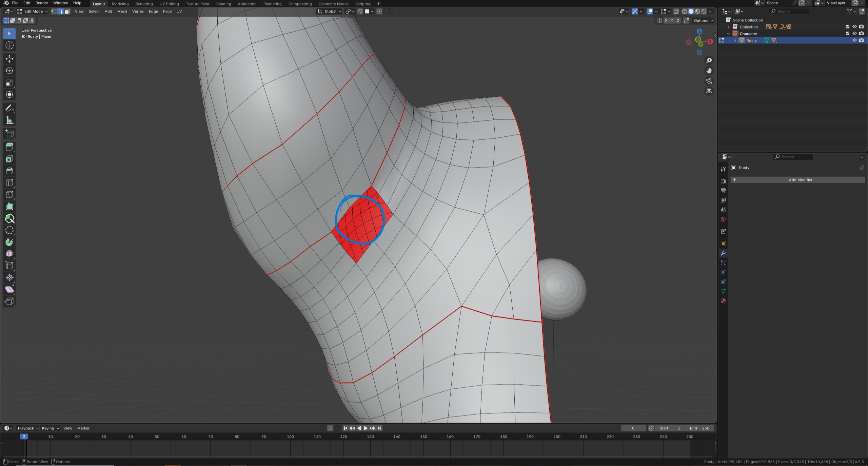Select the Loop Cut tool
The width and height of the screenshot is (868, 466).
[x=9, y=183]
